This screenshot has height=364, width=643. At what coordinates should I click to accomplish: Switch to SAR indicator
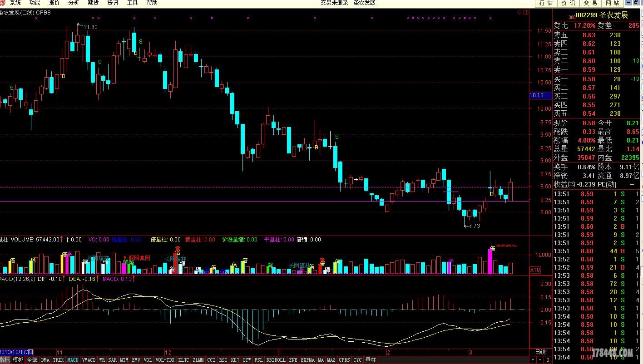point(113,360)
